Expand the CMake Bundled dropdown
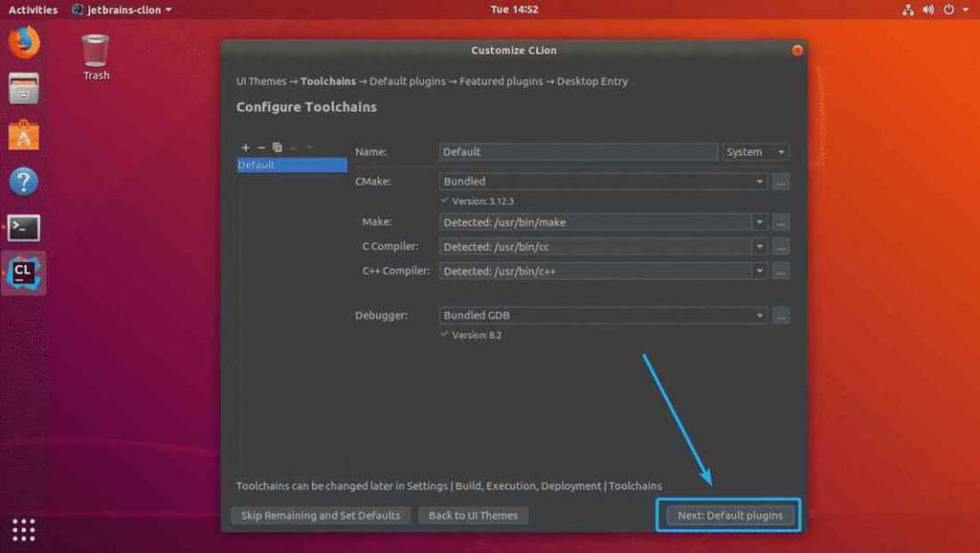Viewport: 980px width, 553px height. tap(603, 181)
